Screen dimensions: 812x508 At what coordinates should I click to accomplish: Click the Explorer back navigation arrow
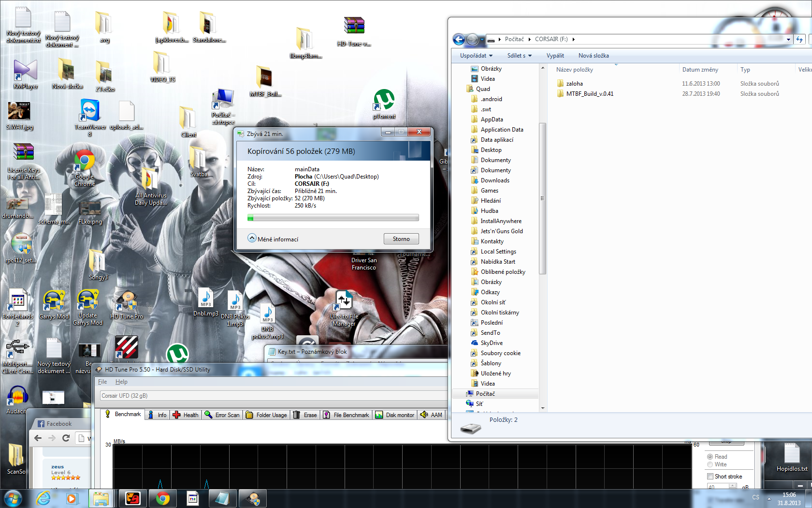click(459, 40)
